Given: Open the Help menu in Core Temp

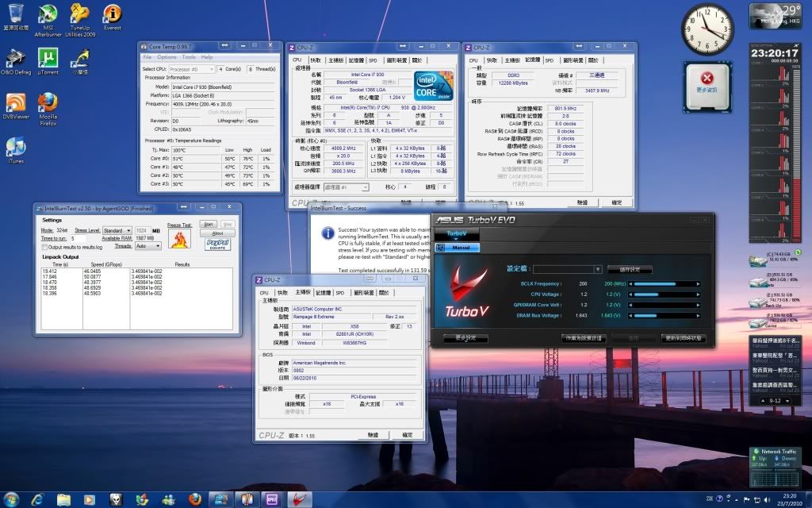Looking at the screenshot, I should tap(207, 57).
